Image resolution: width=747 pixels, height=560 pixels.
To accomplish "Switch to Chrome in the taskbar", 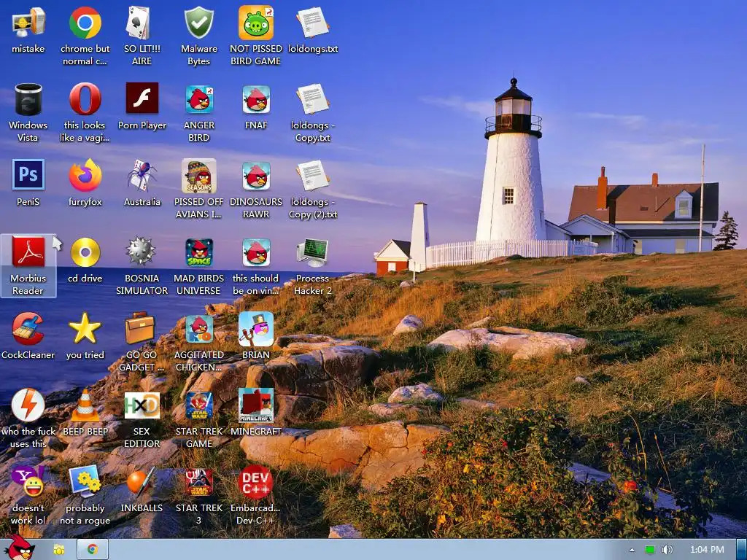I will (93, 550).
